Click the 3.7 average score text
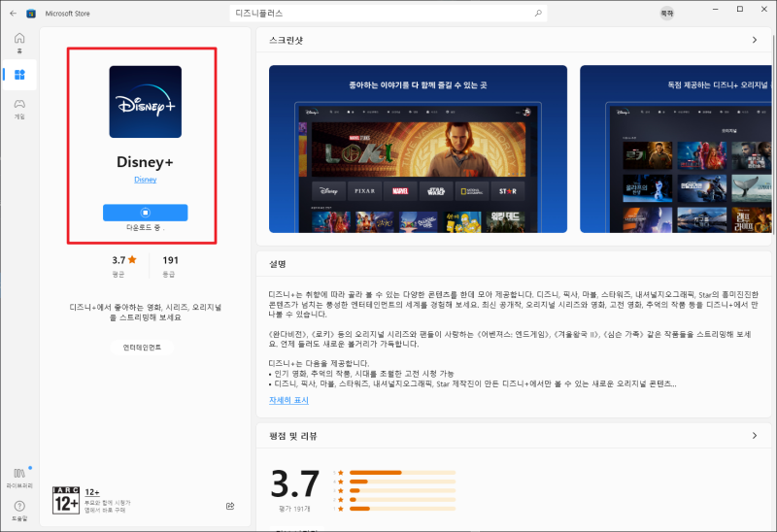 click(118, 260)
